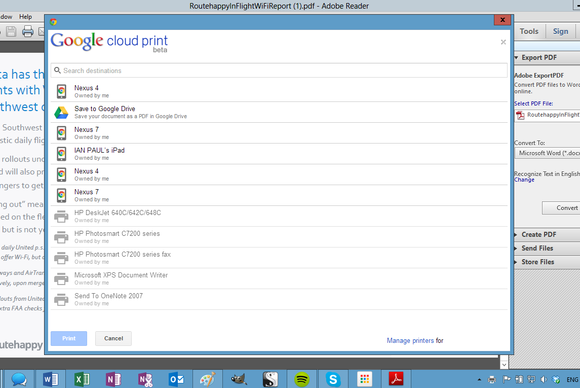Click the volume icon in system tray

click(544, 379)
